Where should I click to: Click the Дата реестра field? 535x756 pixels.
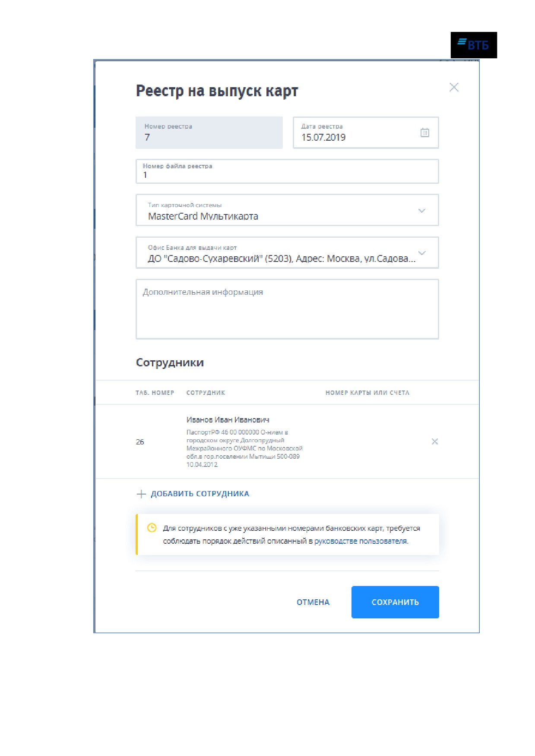click(366, 132)
